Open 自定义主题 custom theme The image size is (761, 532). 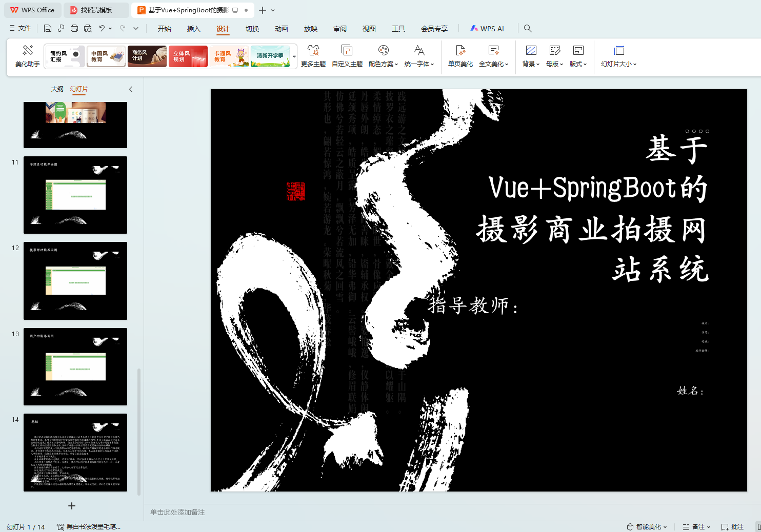(347, 56)
